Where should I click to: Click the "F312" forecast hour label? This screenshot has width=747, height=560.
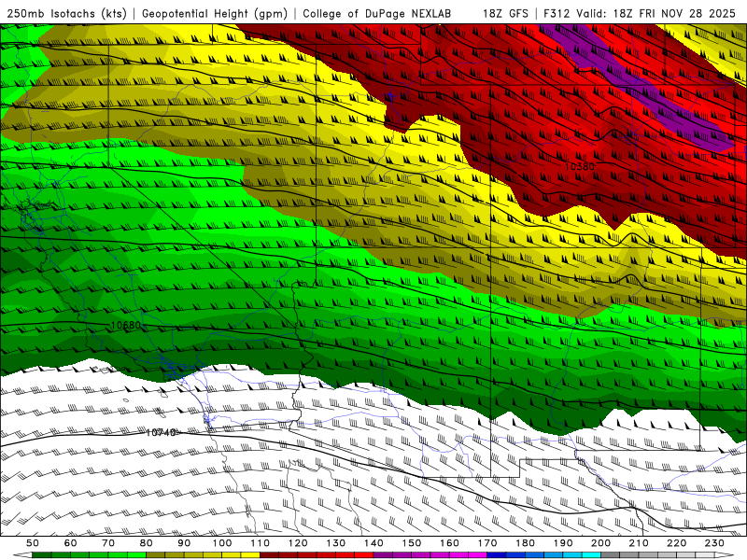(x=557, y=14)
